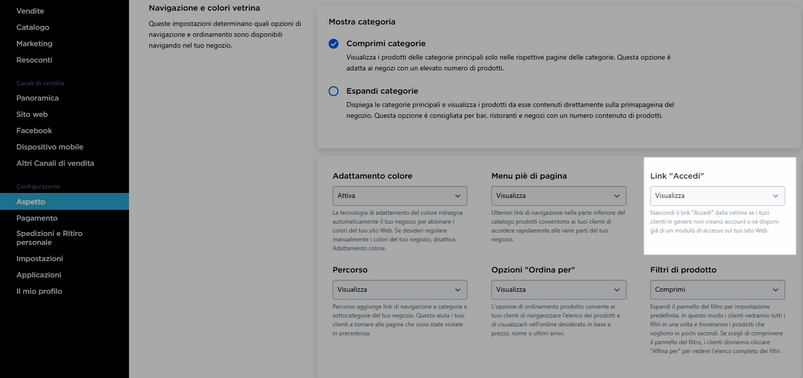Open Facebook sales channel
The height and width of the screenshot is (378, 803).
pyautogui.click(x=34, y=131)
